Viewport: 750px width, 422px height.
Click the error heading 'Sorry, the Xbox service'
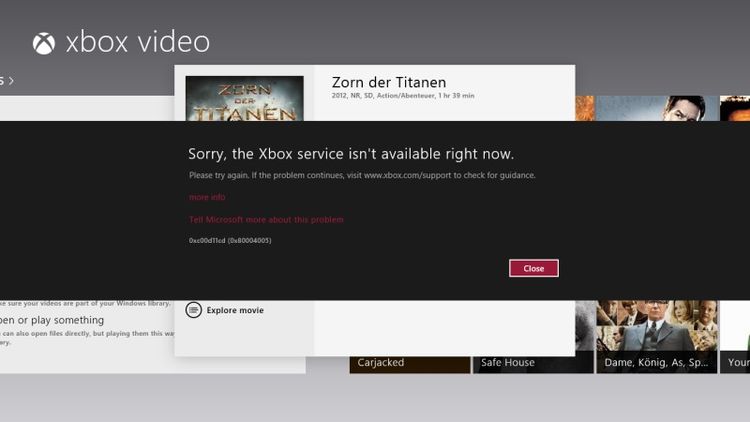coord(351,154)
